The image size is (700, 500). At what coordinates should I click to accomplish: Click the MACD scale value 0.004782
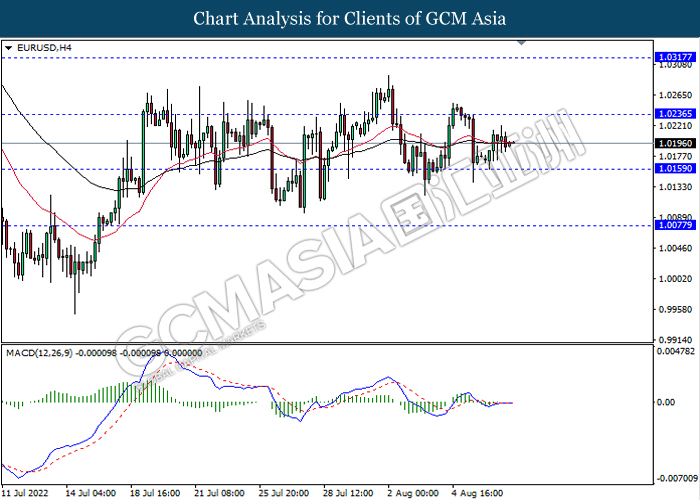(675, 351)
